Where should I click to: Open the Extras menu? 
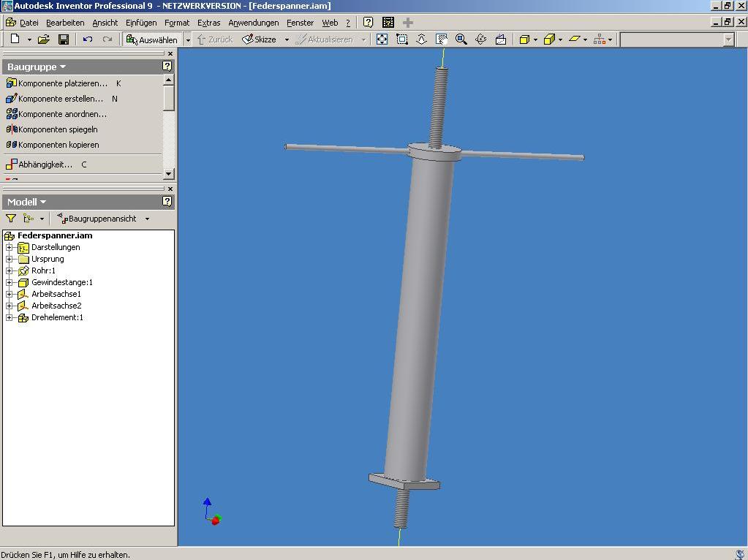208,23
